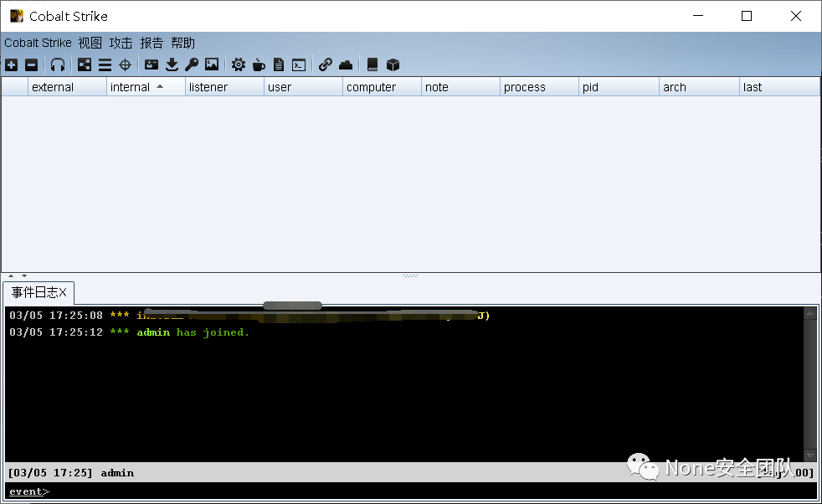The height and width of the screenshot is (504, 822).
Task: Click 'admin has joined.' log line
Action: coord(193,332)
